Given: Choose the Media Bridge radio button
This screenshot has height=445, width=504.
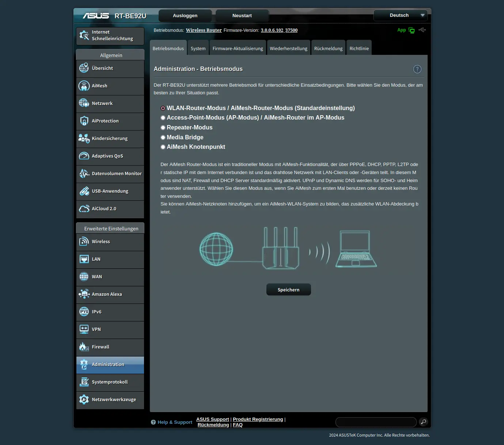Looking at the screenshot, I should [x=163, y=137].
